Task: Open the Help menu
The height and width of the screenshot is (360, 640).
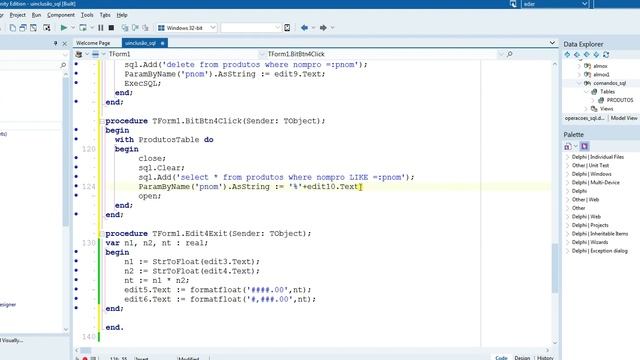Action: (x=122, y=15)
